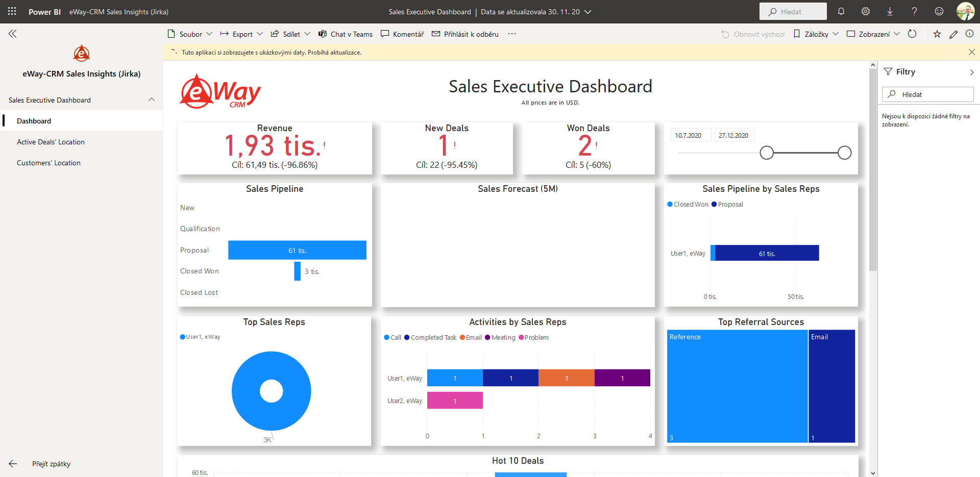The height and width of the screenshot is (477, 980).
Task: Click the Proposal legend item
Action: [x=727, y=204]
